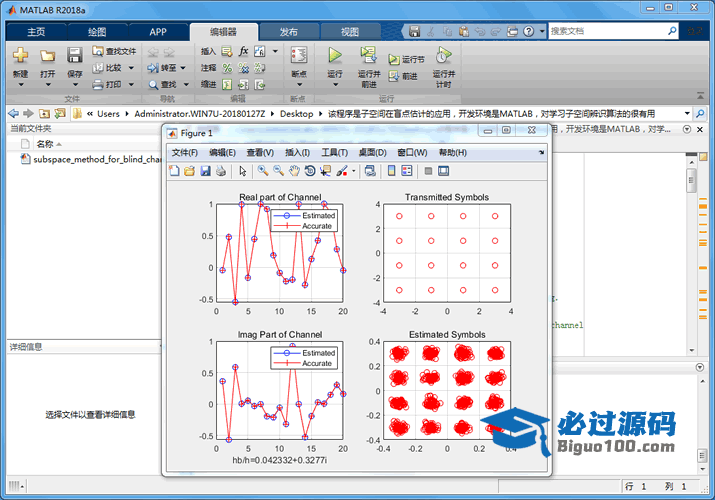Image resolution: width=715 pixels, height=500 pixels.
Task: Click the wrap comments icon in 注释 row
Action: tap(260, 68)
